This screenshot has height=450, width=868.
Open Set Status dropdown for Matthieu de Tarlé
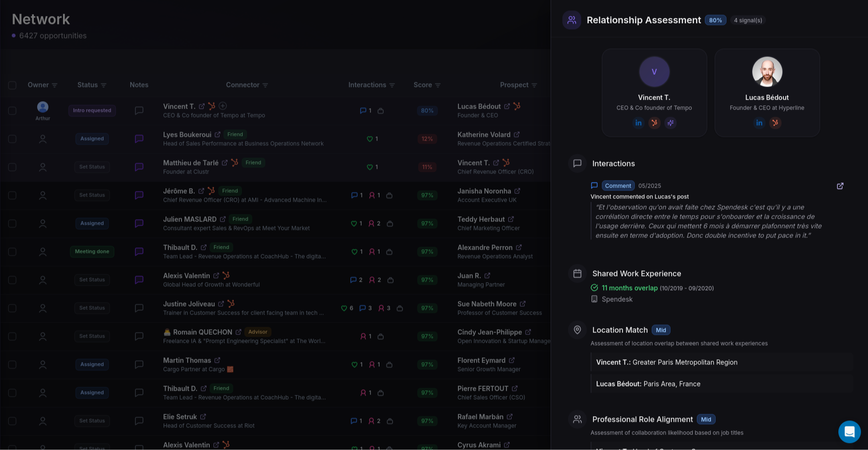(92, 167)
